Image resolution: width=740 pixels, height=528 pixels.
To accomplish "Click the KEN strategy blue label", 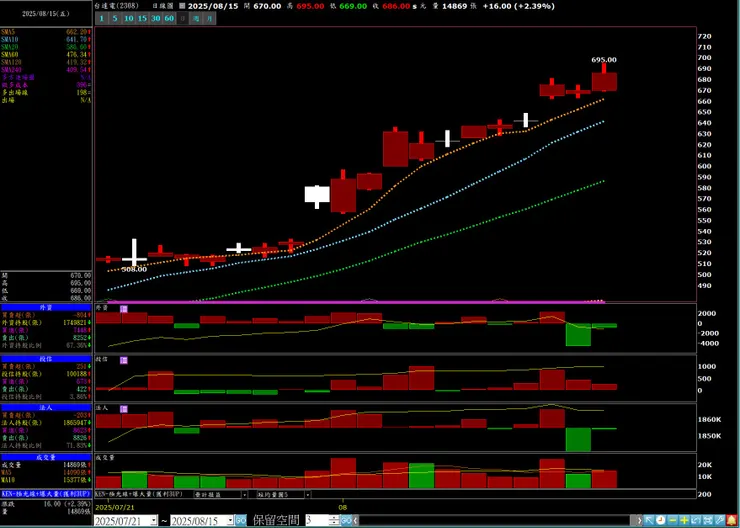I will click(46, 494).
